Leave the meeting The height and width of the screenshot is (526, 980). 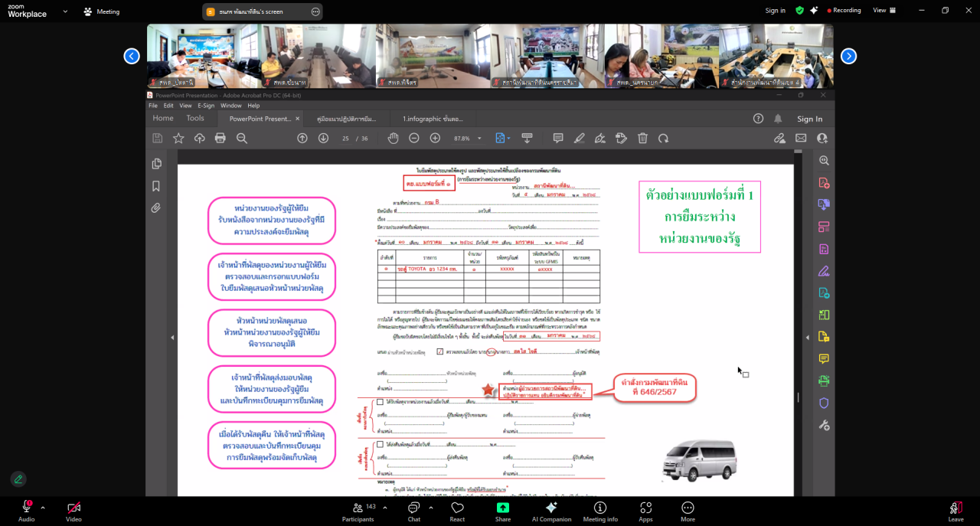955,508
